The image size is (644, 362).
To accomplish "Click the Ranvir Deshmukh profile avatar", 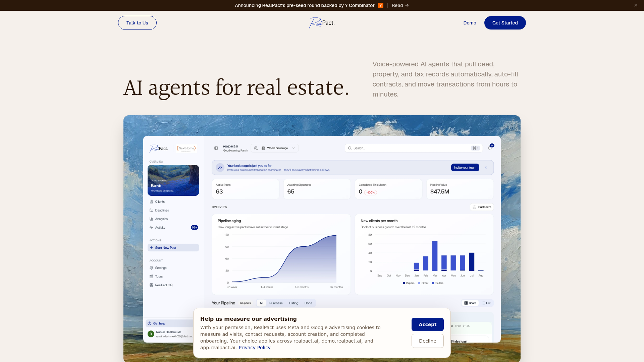I will [x=151, y=334].
